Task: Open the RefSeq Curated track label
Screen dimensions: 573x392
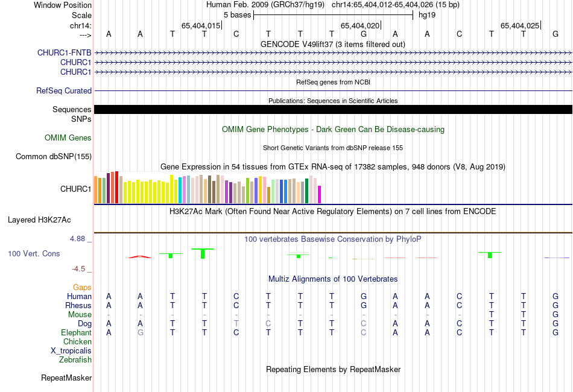Action: [64, 90]
